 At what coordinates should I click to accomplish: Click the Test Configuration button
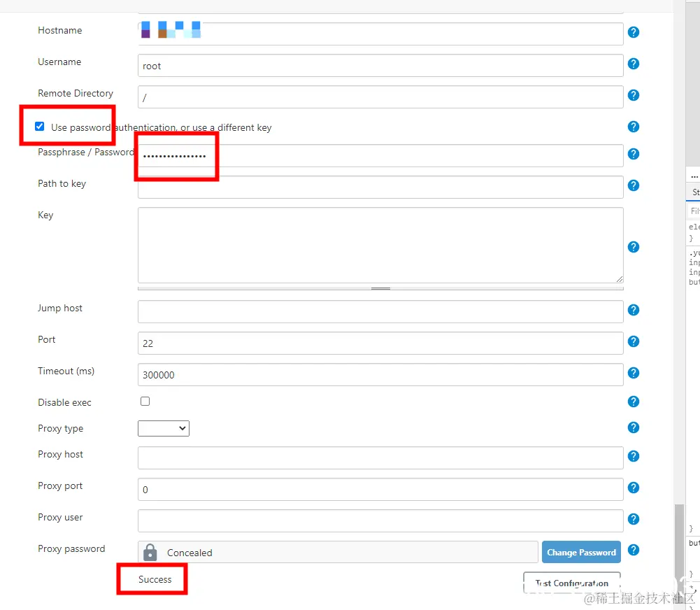coord(572,583)
